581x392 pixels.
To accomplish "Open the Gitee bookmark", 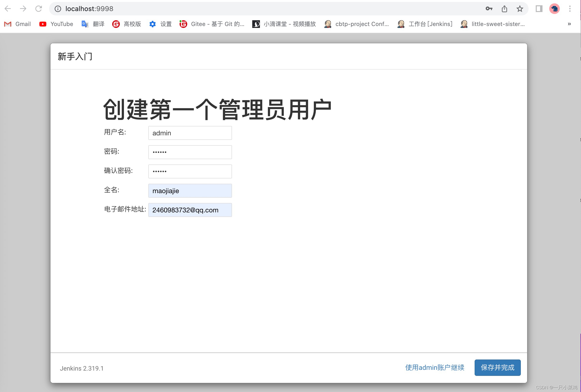I will (212, 24).
